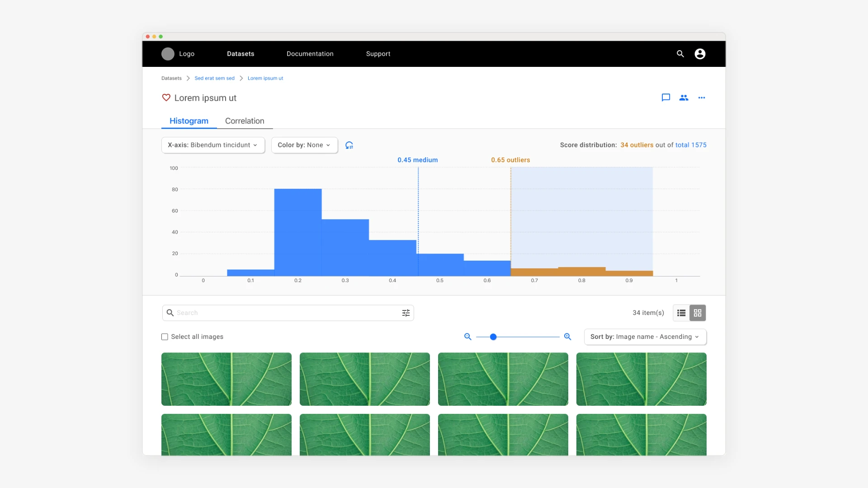Click the 34 item(s) count text
Screen dimensions: 868x488
click(x=648, y=313)
